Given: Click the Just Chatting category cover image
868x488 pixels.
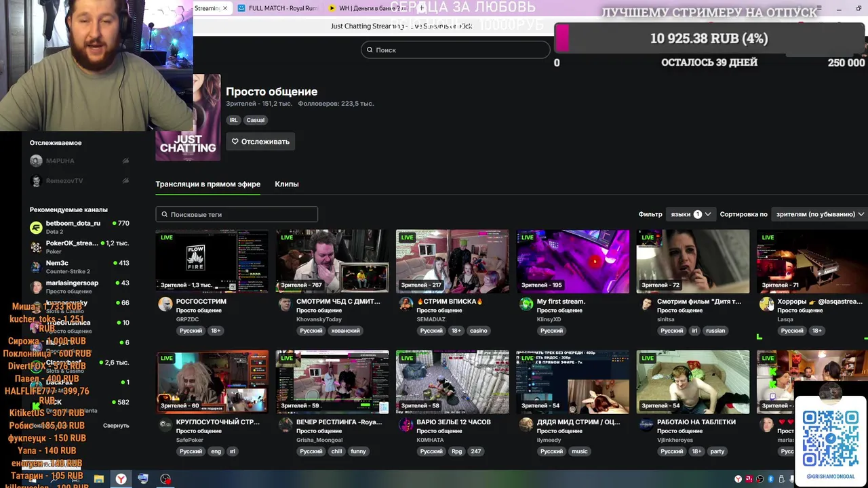Looking at the screenshot, I should click(x=188, y=117).
